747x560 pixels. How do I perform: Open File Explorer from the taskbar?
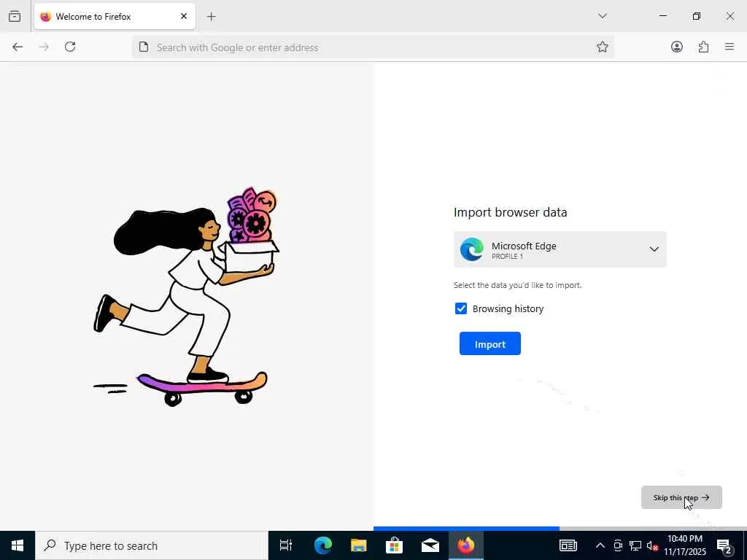[359, 545]
